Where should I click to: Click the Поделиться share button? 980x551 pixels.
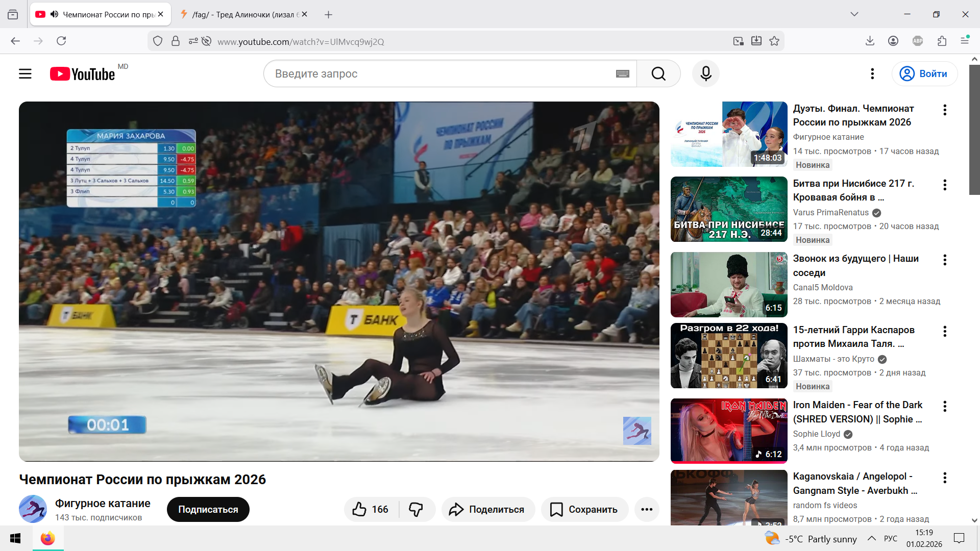tap(487, 509)
